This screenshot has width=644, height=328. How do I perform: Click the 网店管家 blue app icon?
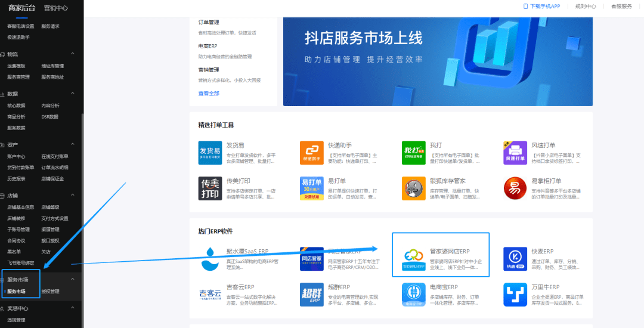312,259
